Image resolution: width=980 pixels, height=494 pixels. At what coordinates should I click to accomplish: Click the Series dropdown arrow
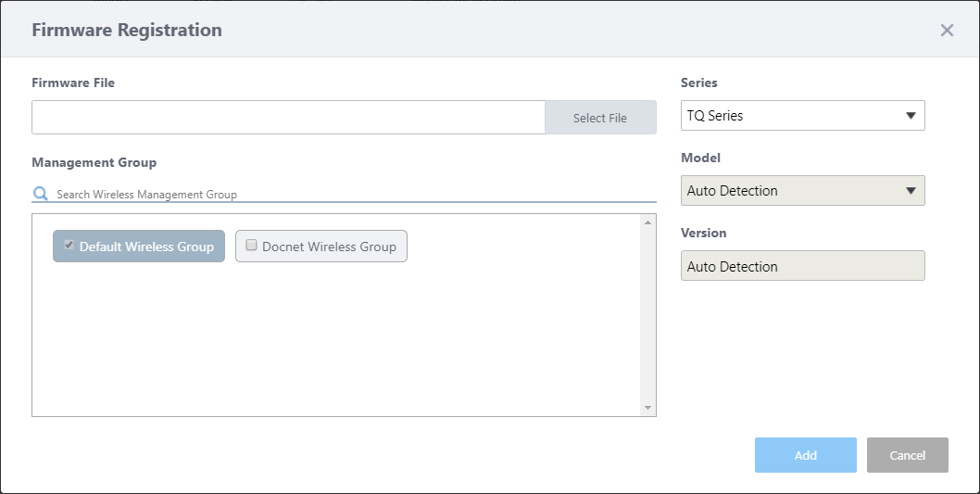pyautogui.click(x=911, y=116)
